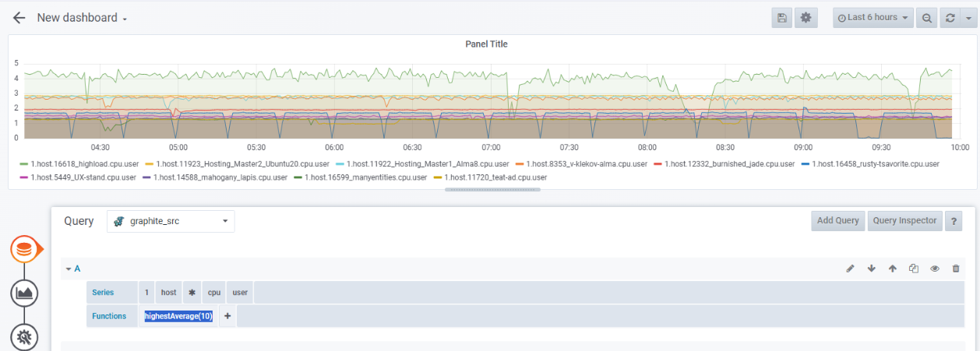Screen dimensions: 980x351
Task: Open the Queries tab database icon
Action: (x=25, y=249)
